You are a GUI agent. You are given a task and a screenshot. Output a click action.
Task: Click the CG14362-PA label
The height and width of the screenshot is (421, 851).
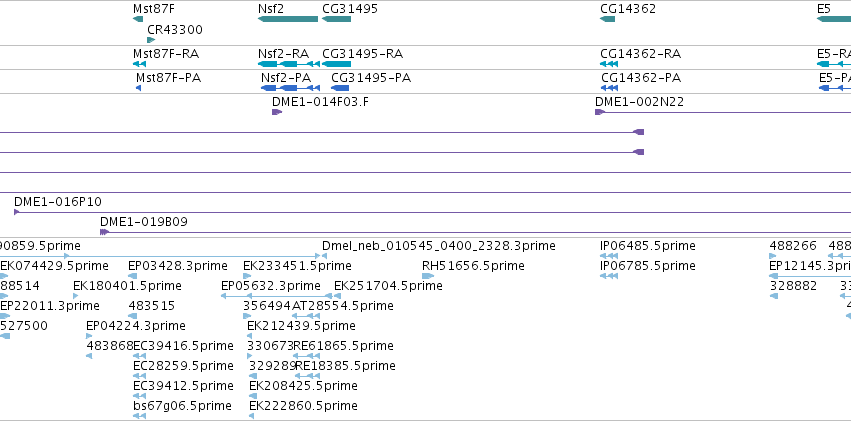tap(640, 78)
